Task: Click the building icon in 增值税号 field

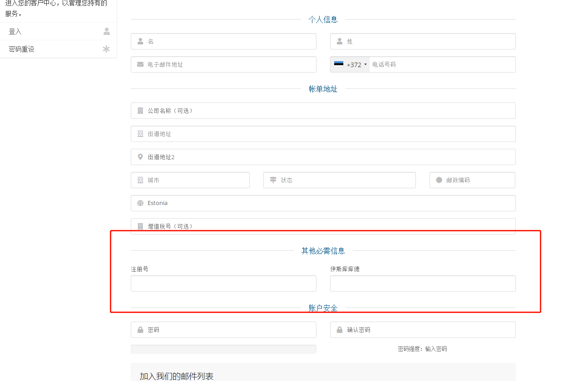Action: [x=140, y=226]
